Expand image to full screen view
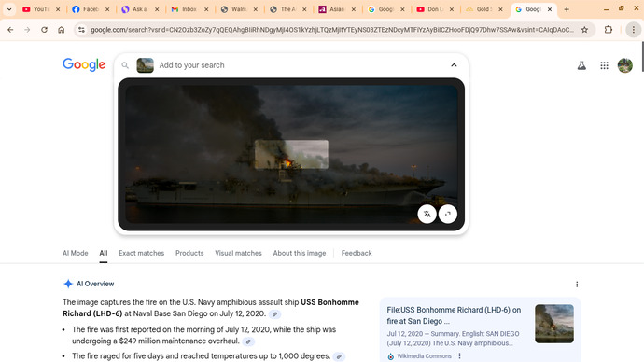Viewport: 644px width, 362px height. [448, 214]
